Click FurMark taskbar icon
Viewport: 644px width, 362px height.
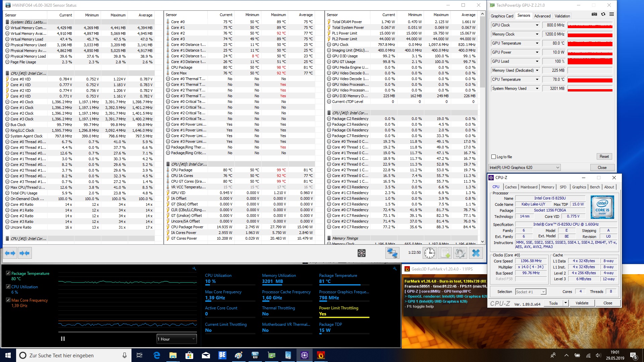321,355
